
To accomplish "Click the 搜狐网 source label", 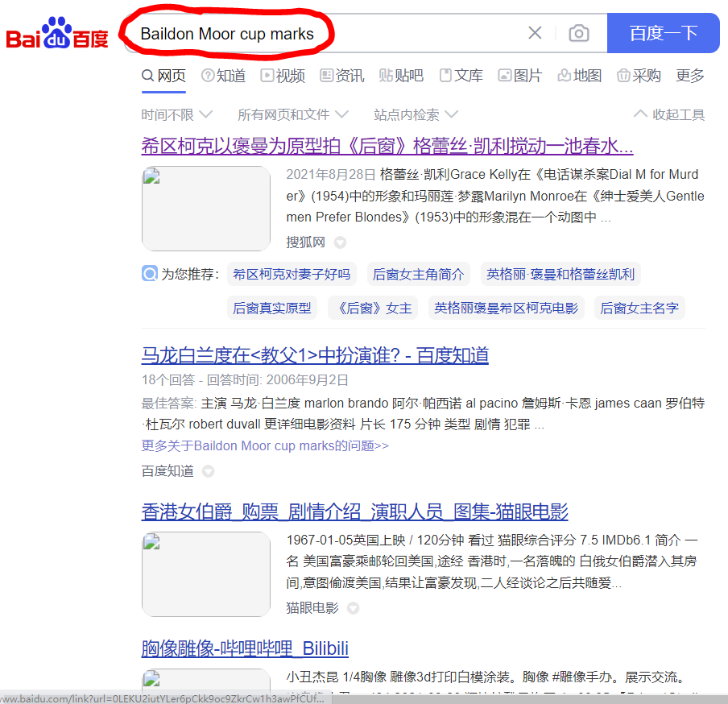I will [305, 242].
